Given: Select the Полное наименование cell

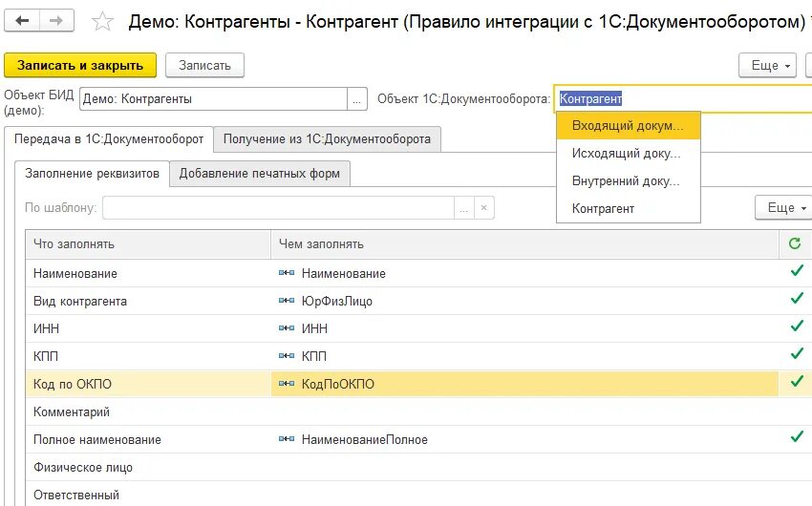Looking at the screenshot, I should click(148, 440).
